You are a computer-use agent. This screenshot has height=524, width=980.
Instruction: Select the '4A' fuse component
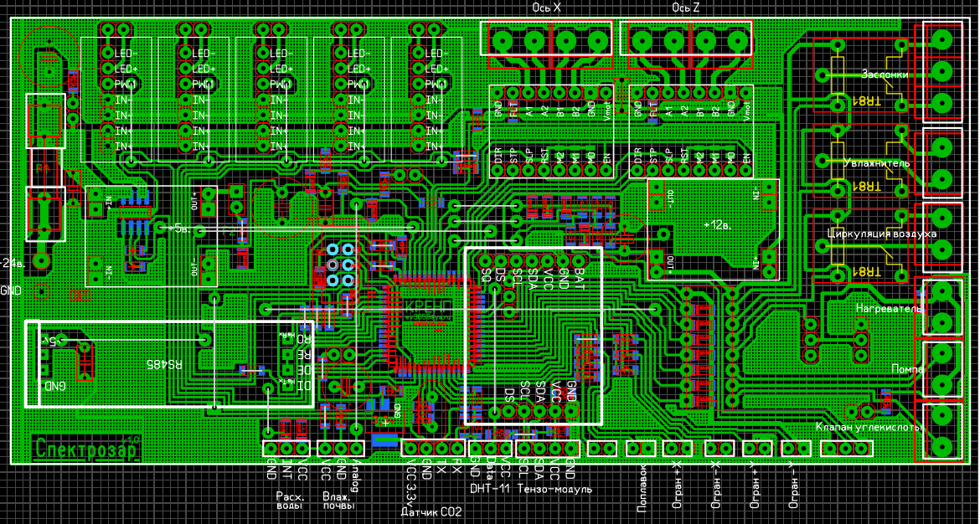[44, 167]
